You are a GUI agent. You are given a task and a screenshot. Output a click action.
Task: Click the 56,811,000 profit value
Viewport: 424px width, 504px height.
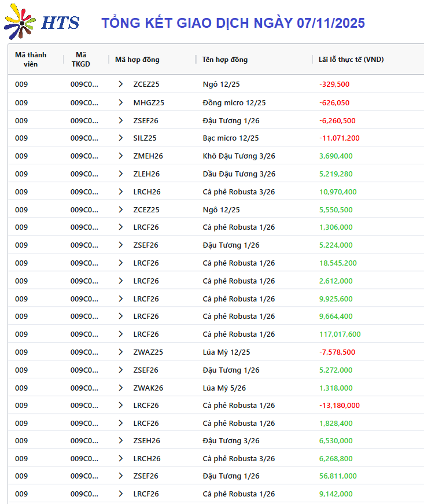[338, 476]
